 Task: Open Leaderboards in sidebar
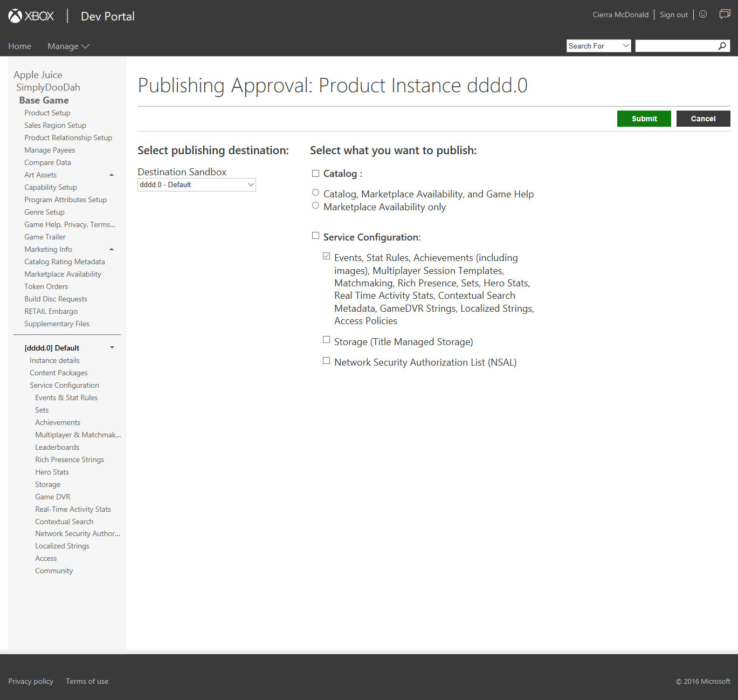tap(57, 447)
